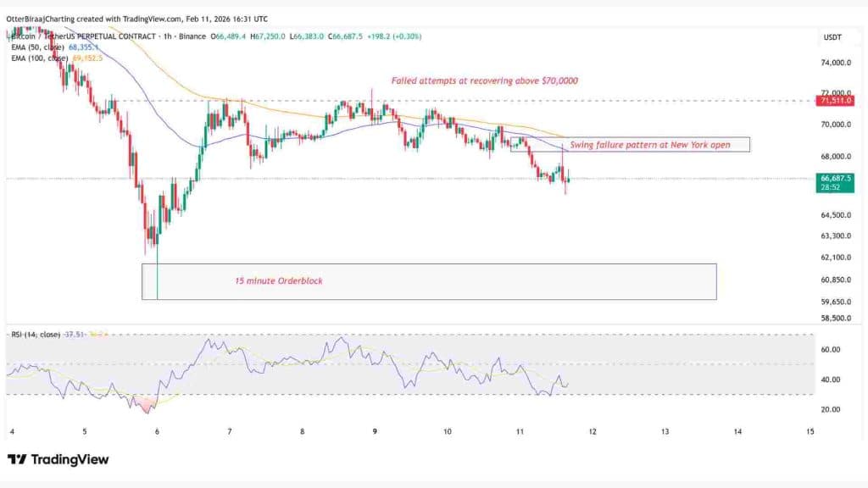
Task: Expand the Bitcoin / TetherUS symbol legend
Action: click(85, 36)
